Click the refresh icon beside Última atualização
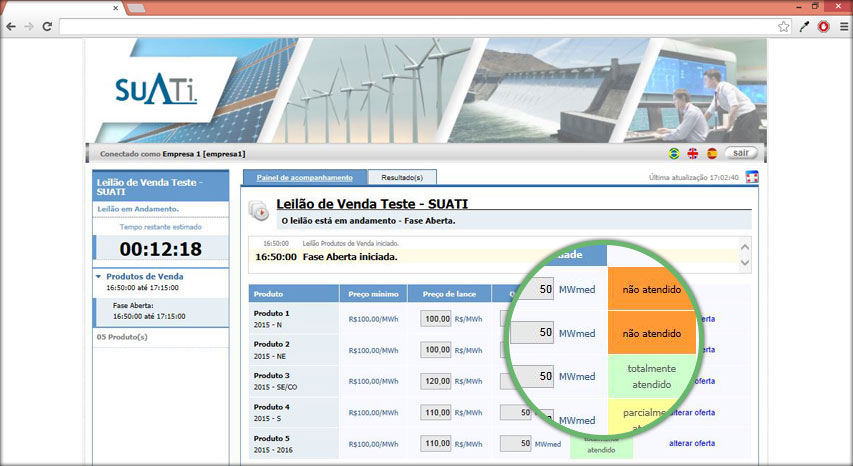 tap(752, 177)
